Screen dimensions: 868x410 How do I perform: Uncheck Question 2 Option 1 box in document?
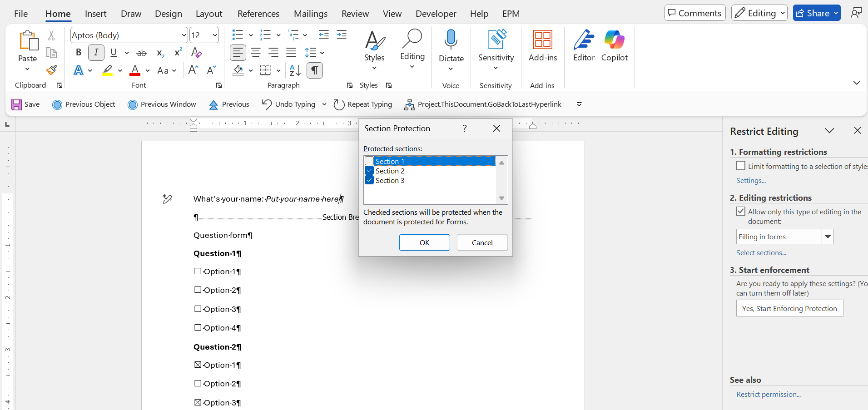198,365
